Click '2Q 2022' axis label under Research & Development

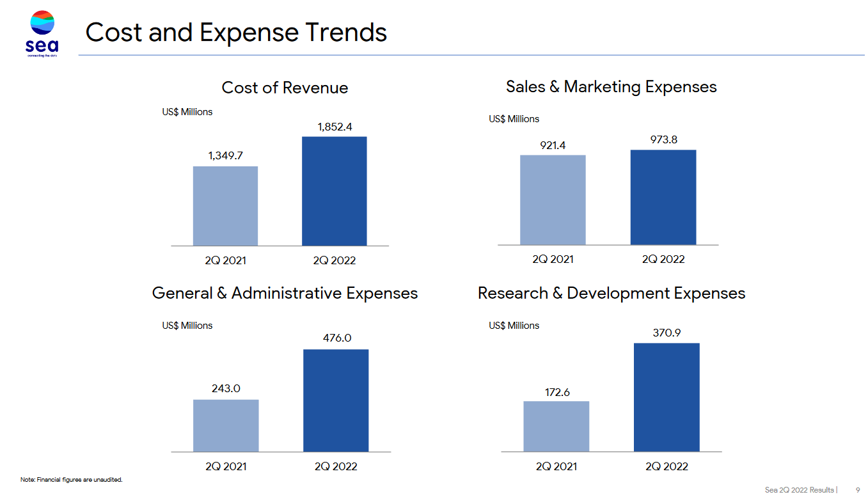667,466
